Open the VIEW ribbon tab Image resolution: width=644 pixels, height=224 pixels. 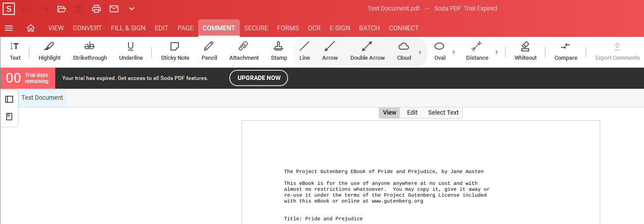coord(56,28)
